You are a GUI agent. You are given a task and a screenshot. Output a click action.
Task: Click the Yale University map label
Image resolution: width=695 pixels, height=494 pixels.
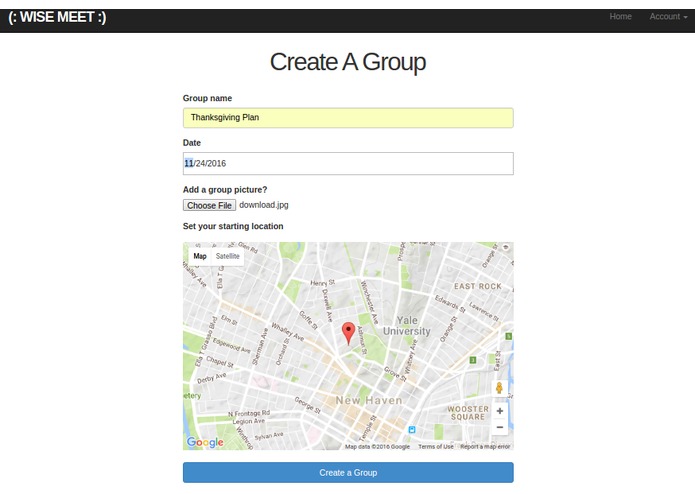(x=406, y=326)
